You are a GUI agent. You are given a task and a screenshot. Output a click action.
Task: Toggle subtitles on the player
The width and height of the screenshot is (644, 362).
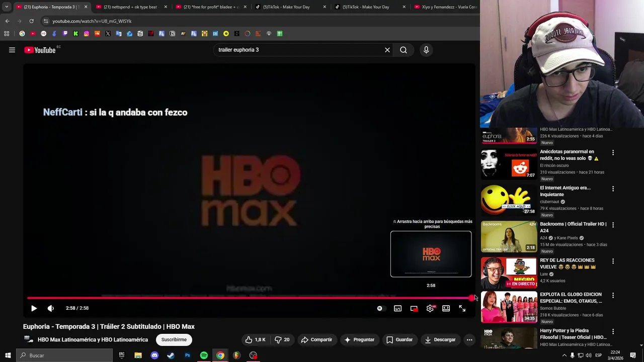click(x=397, y=308)
